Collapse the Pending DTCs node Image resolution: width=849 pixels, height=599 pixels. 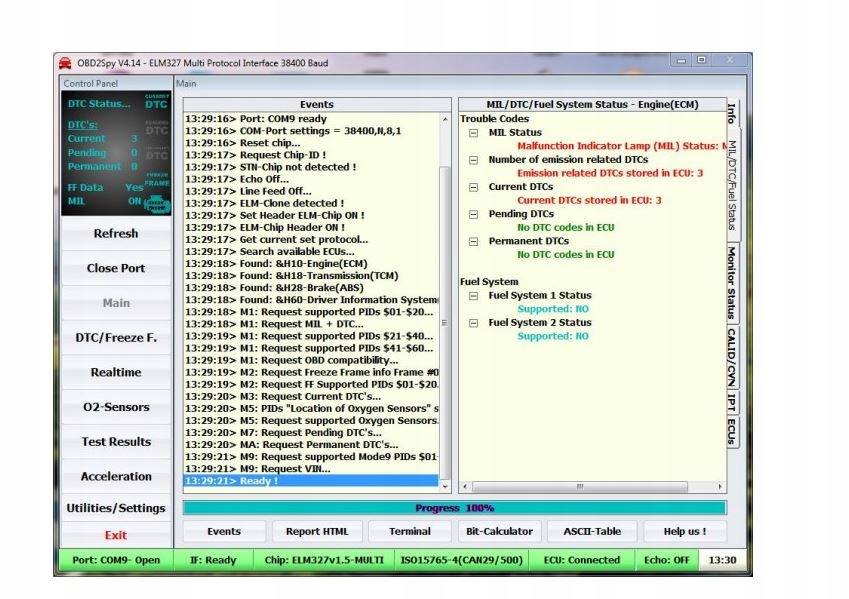473,214
